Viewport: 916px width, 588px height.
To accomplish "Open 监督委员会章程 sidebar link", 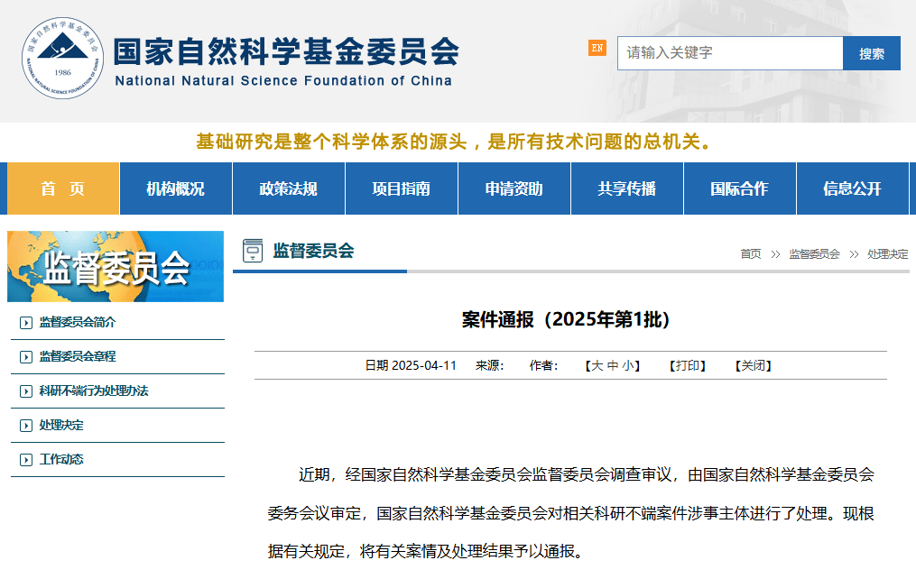I will point(77,356).
